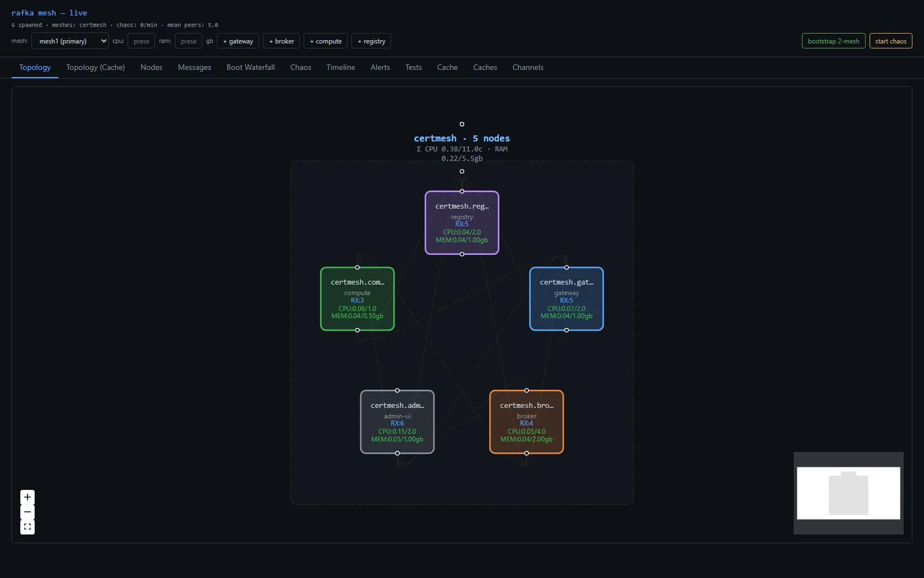Focus the cpu preset input field

(141, 41)
